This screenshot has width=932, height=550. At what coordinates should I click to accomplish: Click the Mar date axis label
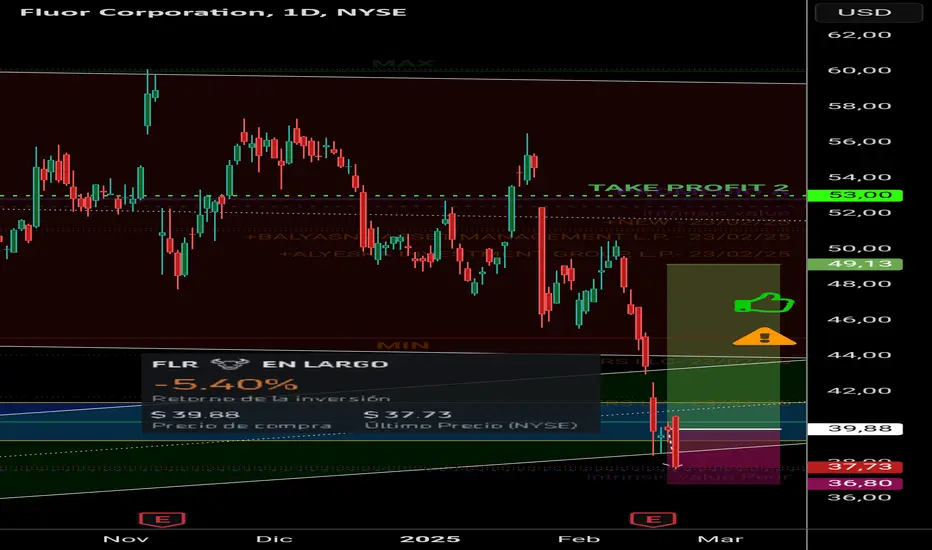[720, 539]
